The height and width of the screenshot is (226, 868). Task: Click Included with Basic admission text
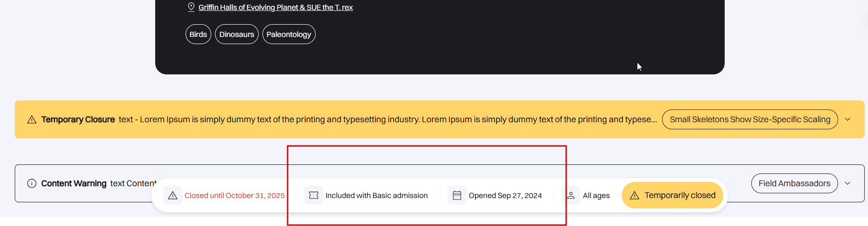point(376,196)
